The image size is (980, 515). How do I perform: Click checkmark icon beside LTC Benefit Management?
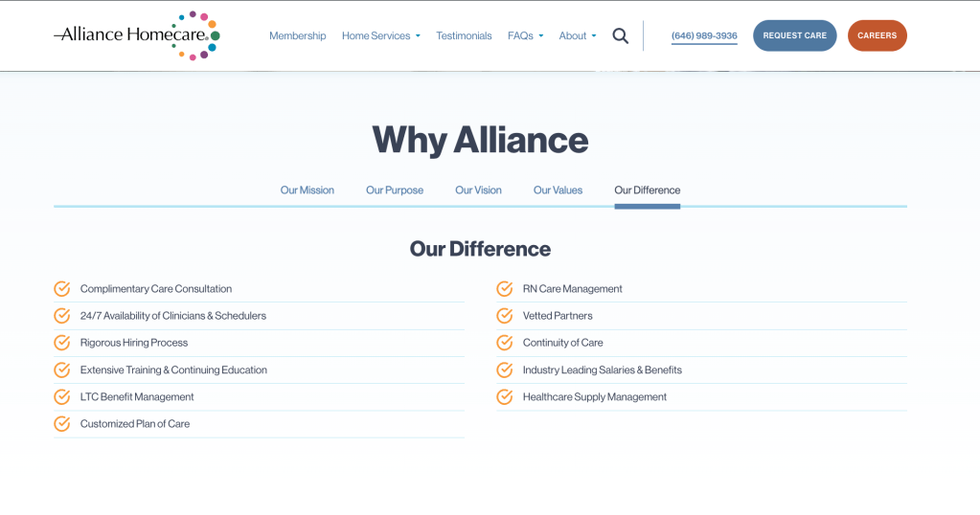coord(62,397)
